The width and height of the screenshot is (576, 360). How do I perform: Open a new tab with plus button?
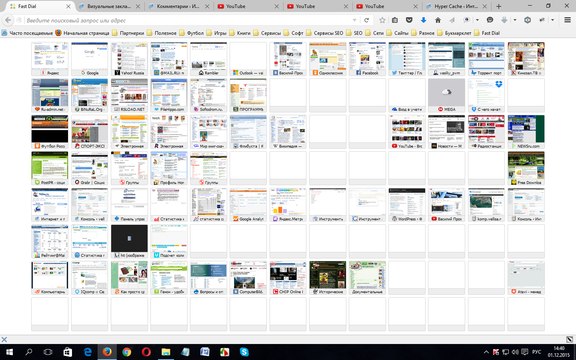coord(498,6)
